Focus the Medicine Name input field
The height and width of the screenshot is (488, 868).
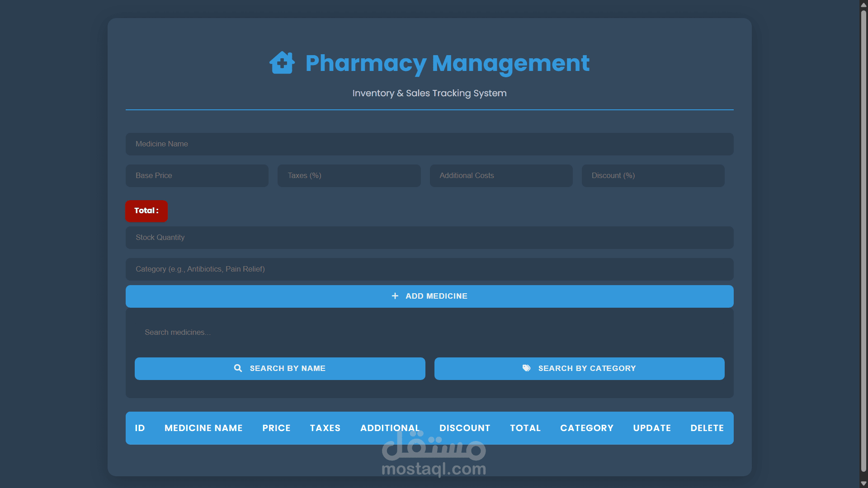tap(429, 144)
